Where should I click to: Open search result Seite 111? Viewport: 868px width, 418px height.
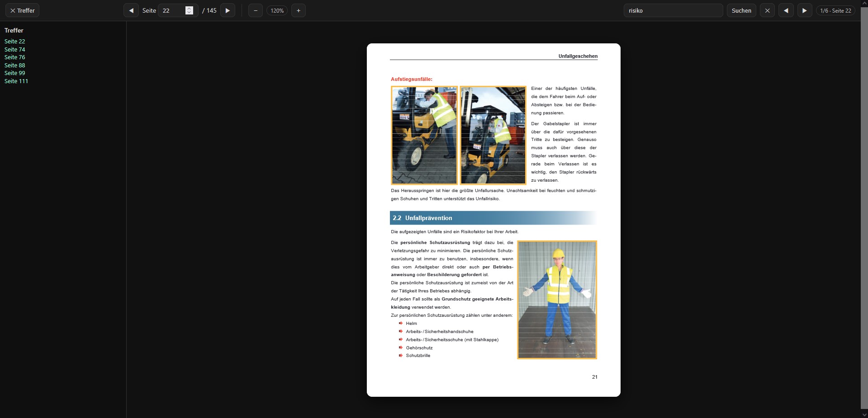16,81
